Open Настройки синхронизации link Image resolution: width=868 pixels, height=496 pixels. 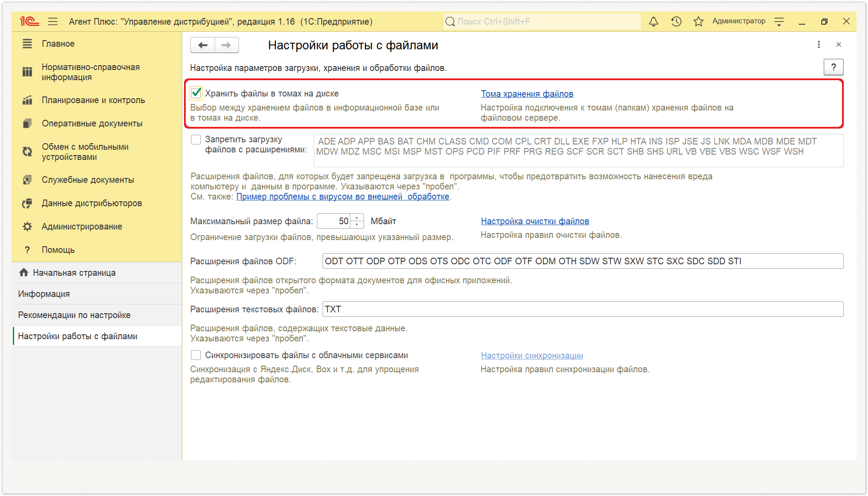coord(532,355)
